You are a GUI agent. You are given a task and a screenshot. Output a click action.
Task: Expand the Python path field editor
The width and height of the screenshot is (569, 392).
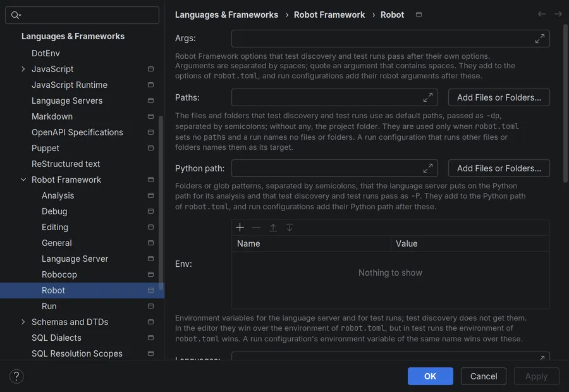point(428,168)
